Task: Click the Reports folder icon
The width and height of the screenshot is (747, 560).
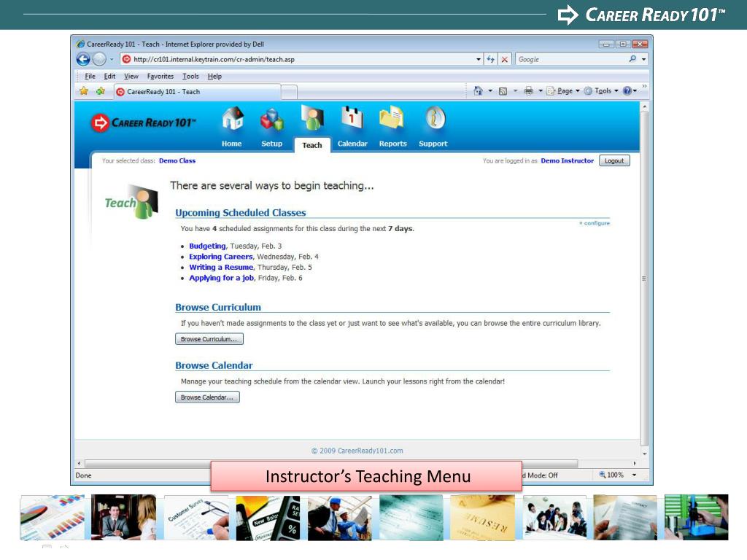Action: pos(392,117)
